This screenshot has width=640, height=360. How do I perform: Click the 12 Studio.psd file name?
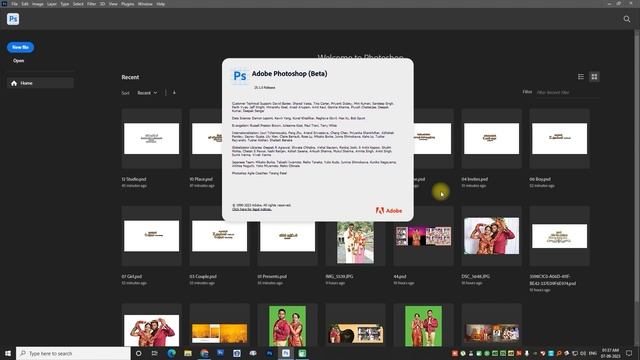pyautogui.click(x=134, y=179)
